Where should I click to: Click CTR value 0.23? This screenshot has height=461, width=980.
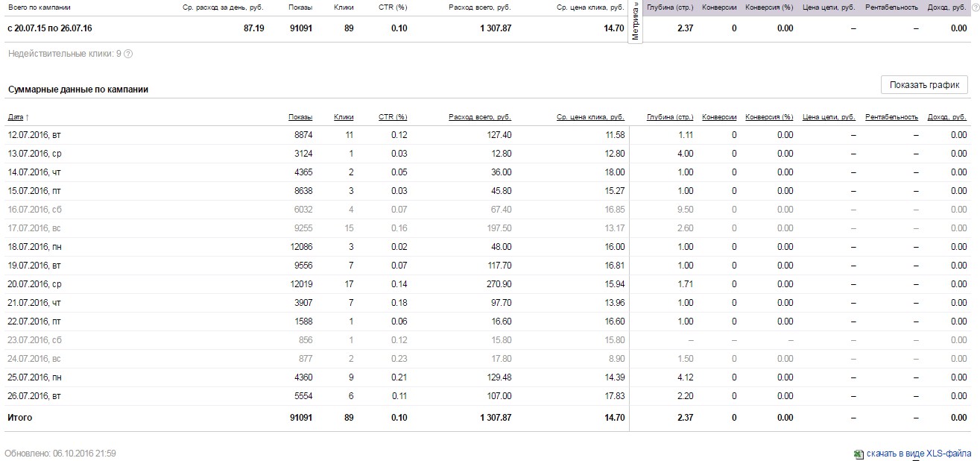399,359
